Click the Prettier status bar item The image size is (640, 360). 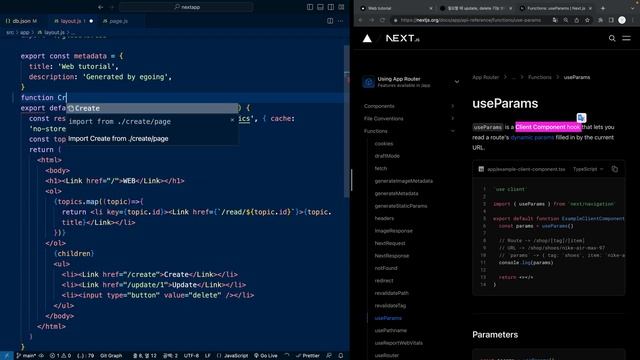(x=308, y=356)
